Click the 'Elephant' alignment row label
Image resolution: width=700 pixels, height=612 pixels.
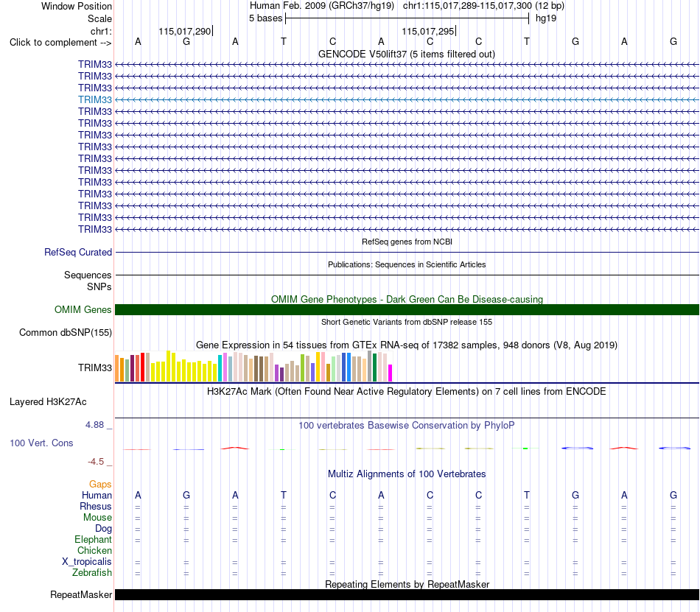(93, 539)
